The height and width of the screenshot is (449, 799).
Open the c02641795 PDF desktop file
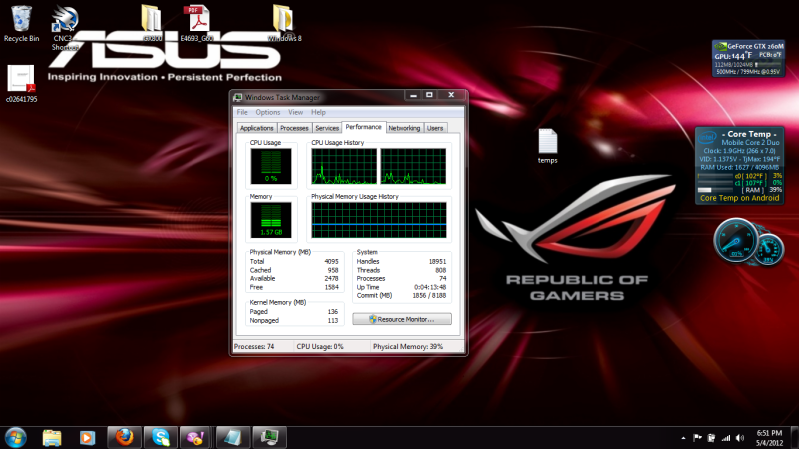pyautogui.click(x=21, y=84)
